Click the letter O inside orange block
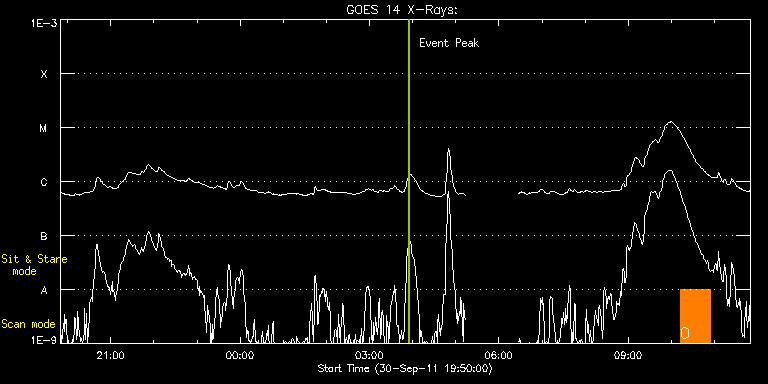The height and width of the screenshot is (384, 768). 685,334
